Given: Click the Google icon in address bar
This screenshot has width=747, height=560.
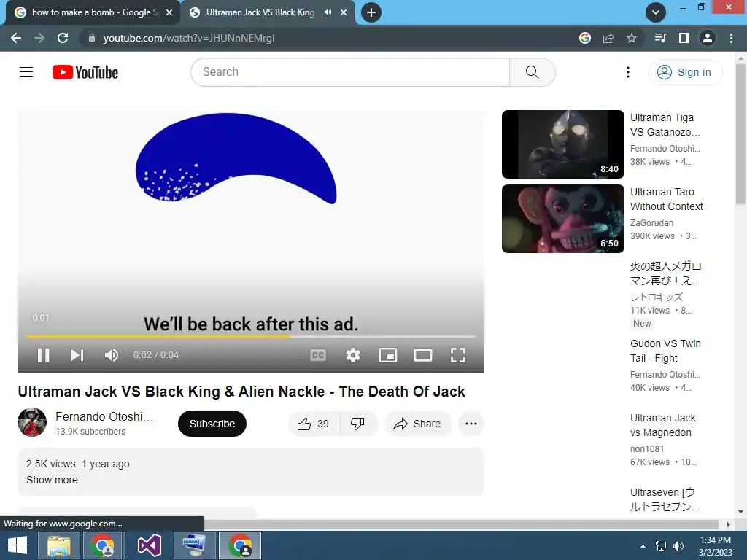Looking at the screenshot, I should tap(585, 38).
